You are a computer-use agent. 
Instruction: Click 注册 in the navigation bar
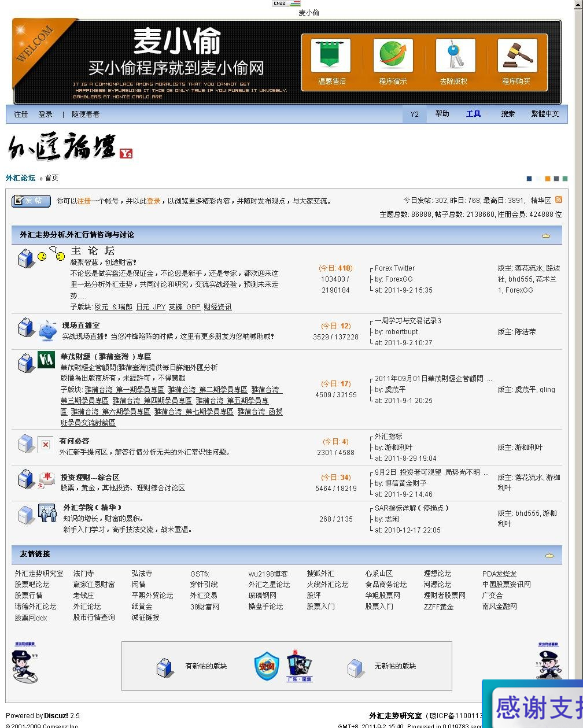pos(21,114)
